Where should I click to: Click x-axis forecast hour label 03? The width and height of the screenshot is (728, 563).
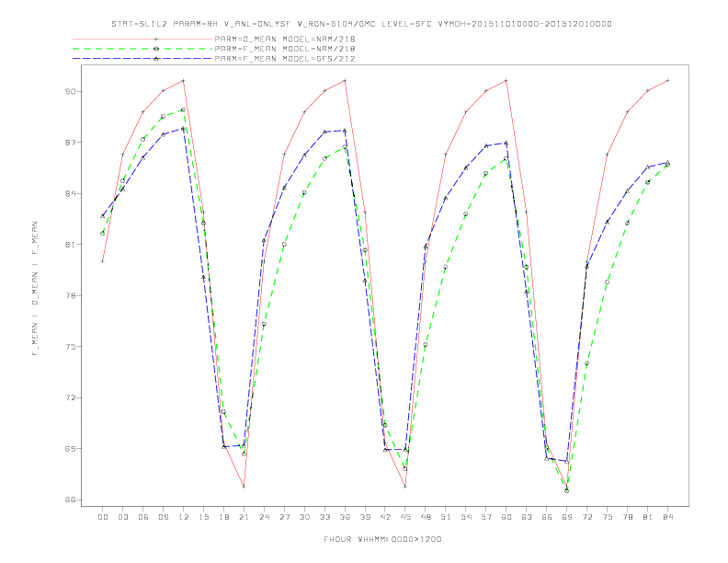pyautogui.click(x=123, y=517)
